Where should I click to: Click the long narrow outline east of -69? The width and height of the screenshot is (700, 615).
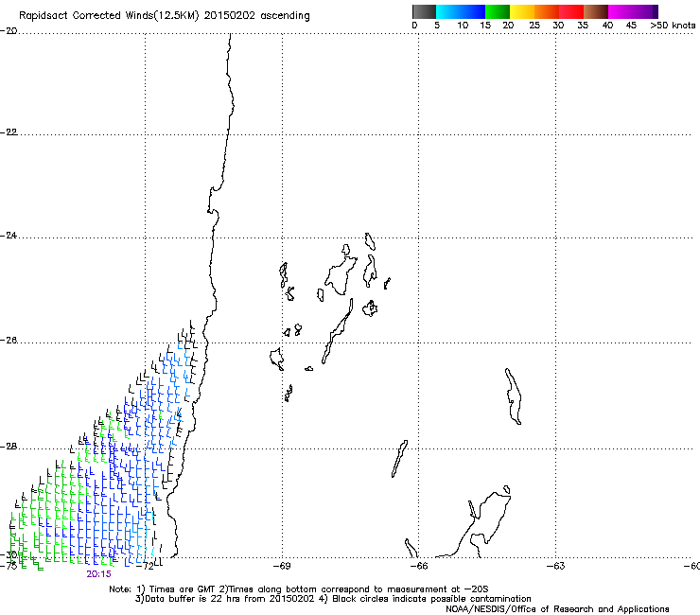coord(337,331)
